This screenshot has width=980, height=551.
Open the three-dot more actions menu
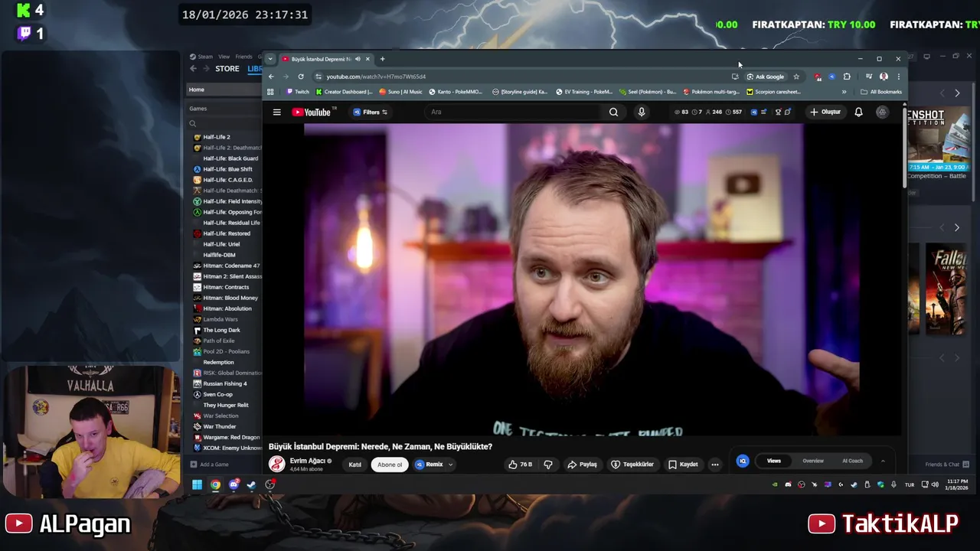pos(714,465)
